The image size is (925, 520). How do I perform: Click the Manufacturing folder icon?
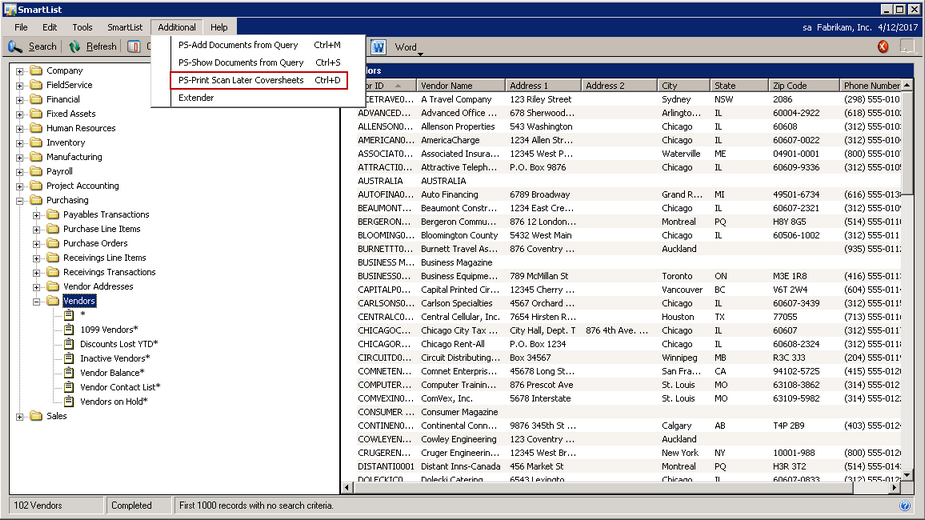[x=36, y=157]
